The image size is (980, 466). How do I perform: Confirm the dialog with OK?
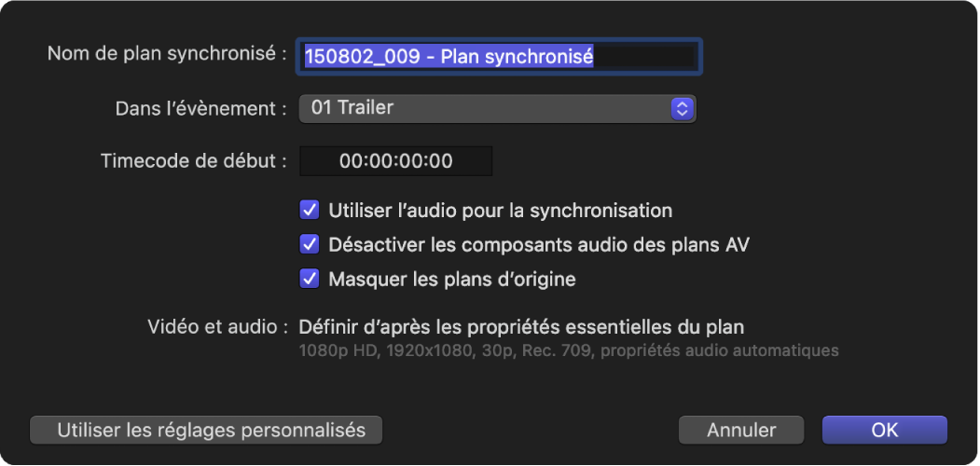pyautogui.click(x=884, y=430)
